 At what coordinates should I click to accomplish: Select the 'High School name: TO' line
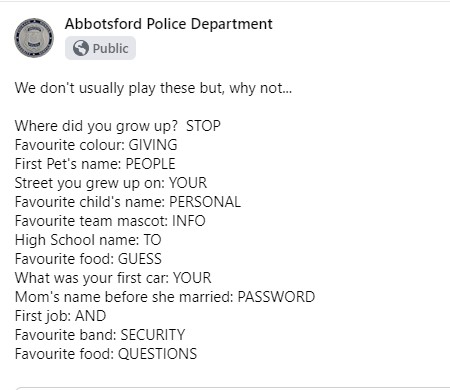click(x=88, y=240)
